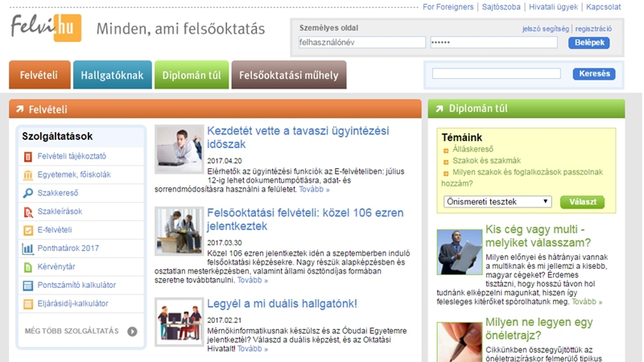This screenshot has width=644, height=362.
Task: Open the For Foreigners link
Action: tap(447, 7)
